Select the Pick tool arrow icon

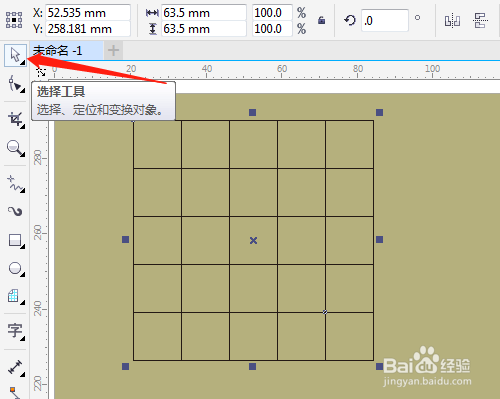tap(15, 55)
